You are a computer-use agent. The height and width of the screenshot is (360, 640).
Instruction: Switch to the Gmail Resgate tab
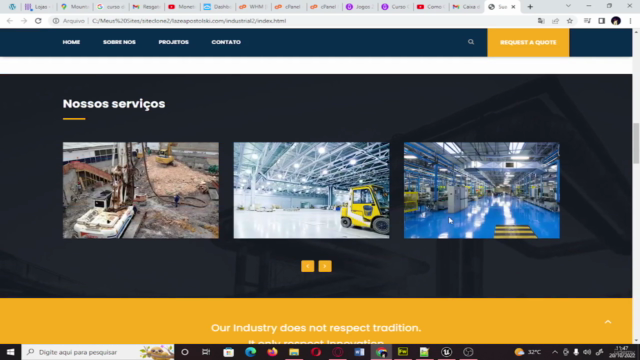point(146,7)
